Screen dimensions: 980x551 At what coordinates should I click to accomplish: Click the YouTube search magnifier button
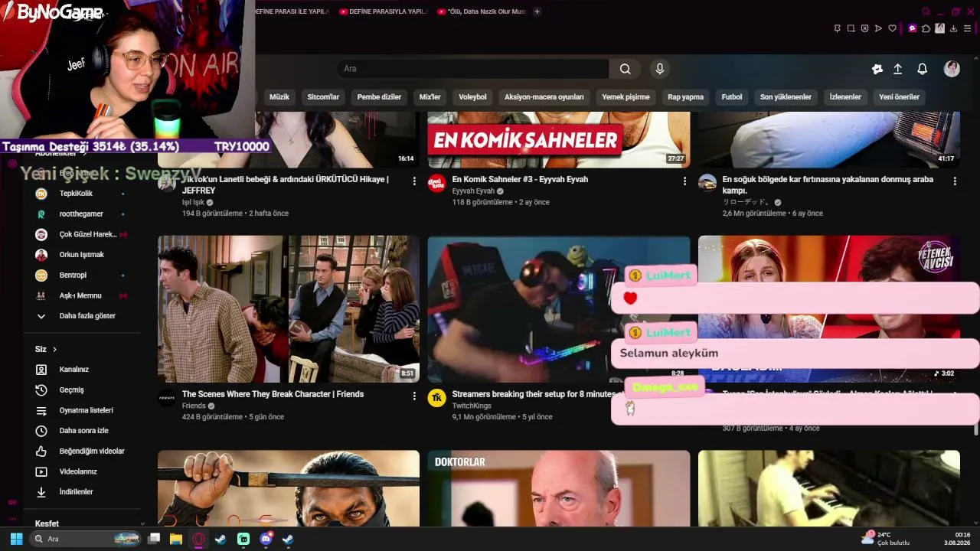coord(625,69)
